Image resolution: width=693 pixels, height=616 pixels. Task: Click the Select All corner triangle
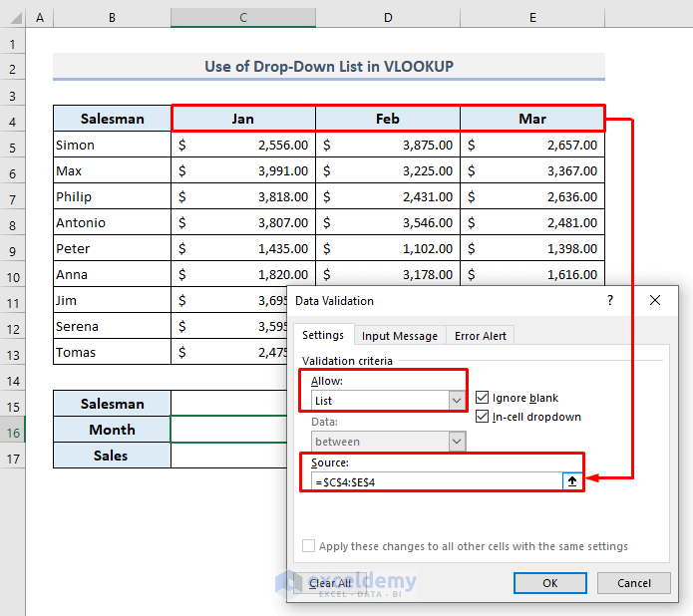click(x=16, y=18)
